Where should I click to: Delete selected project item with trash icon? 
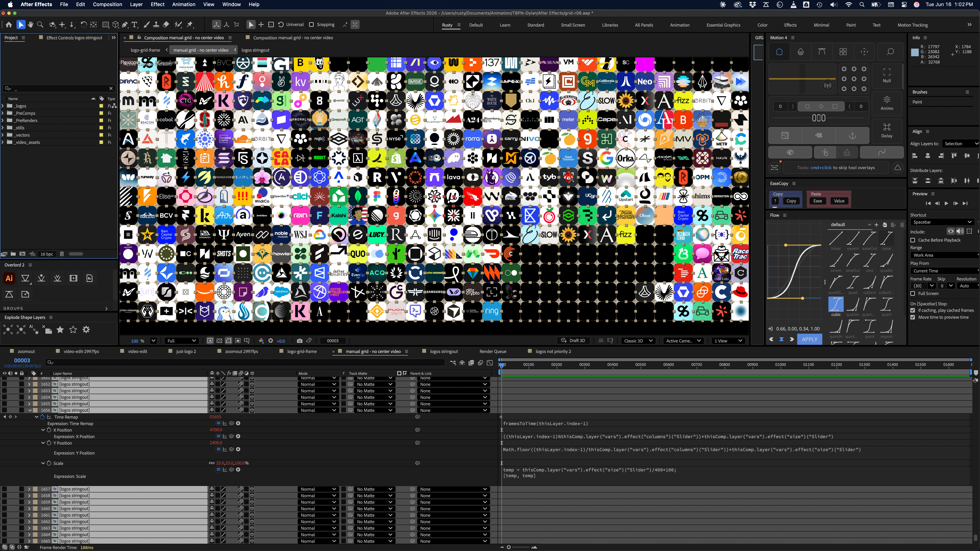pos(62,254)
